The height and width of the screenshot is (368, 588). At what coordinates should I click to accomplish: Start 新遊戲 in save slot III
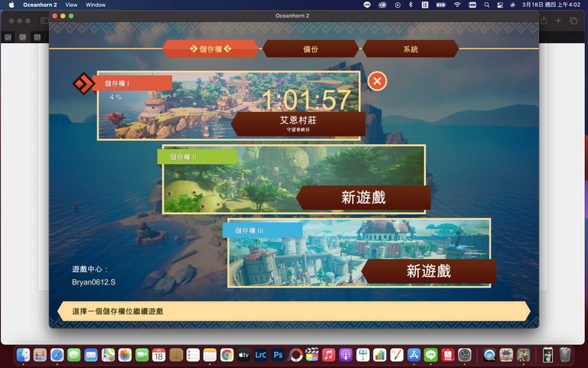[x=428, y=271]
